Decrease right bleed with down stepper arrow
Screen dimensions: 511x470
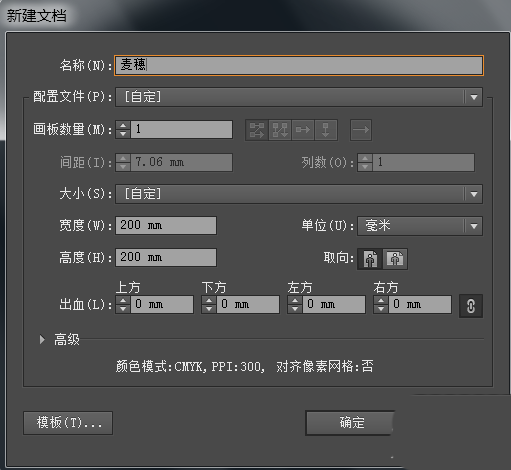coord(381,309)
